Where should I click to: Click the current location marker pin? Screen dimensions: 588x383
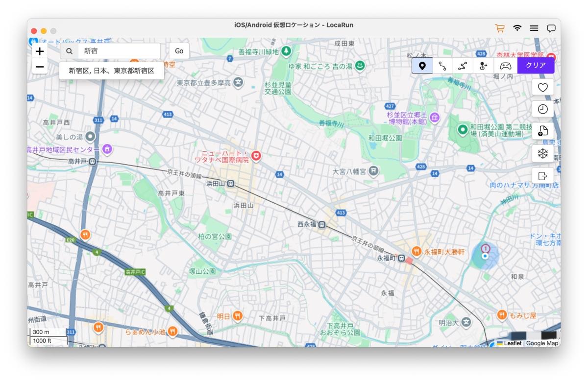pyautogui.click(x=485, y=251)
